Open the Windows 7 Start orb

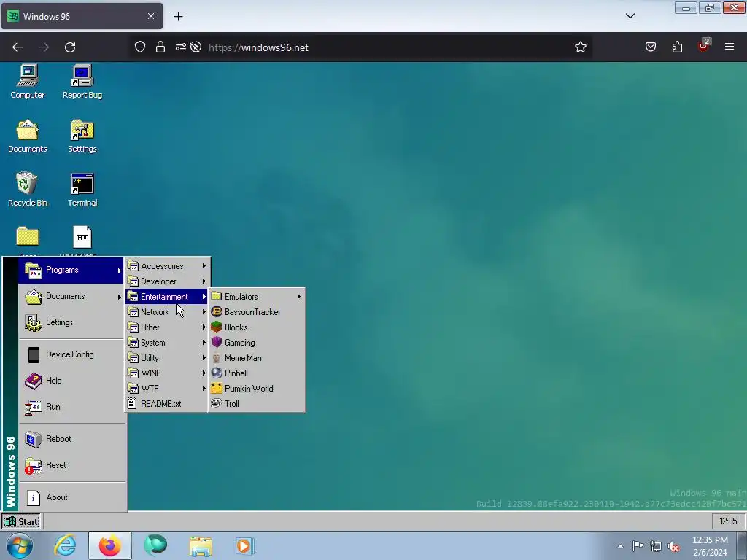tap(20, 545)
